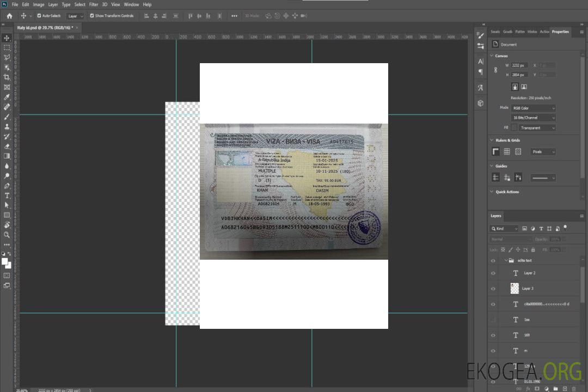Toggle the Auto-Select checkbox
Screen dimensions: 588x392
pos(39,16)
